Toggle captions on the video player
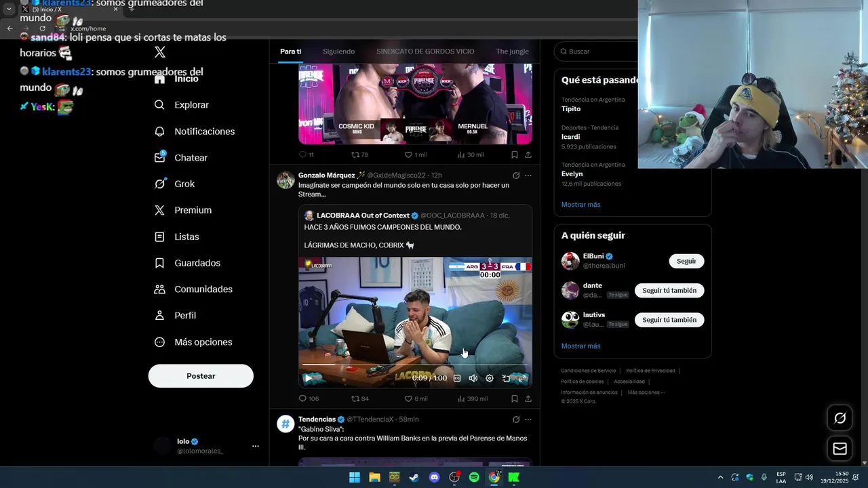The width and height of the screenshot is (868, 488). (x=457, y=378)
